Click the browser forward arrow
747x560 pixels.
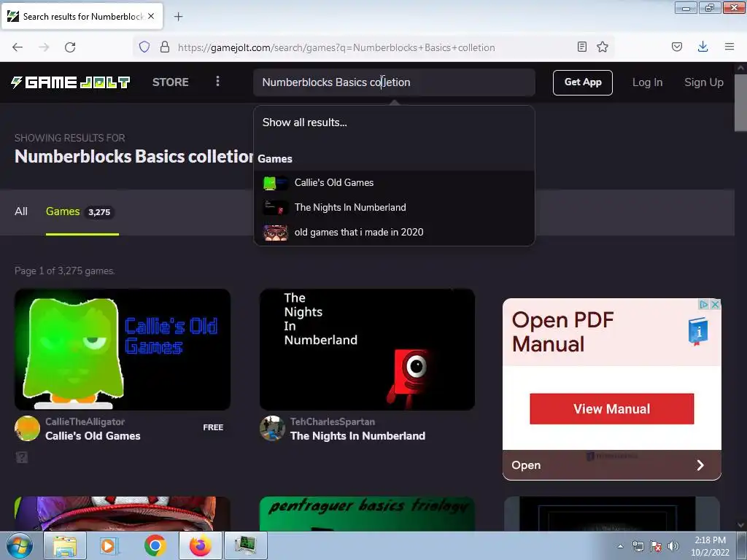(x=44, y=47)
